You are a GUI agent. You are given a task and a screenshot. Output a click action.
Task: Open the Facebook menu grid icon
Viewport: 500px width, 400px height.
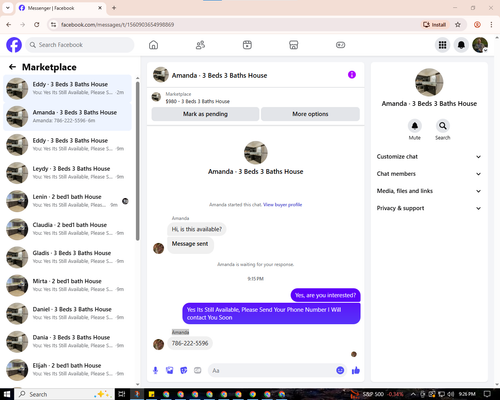(x=442, y=45)
